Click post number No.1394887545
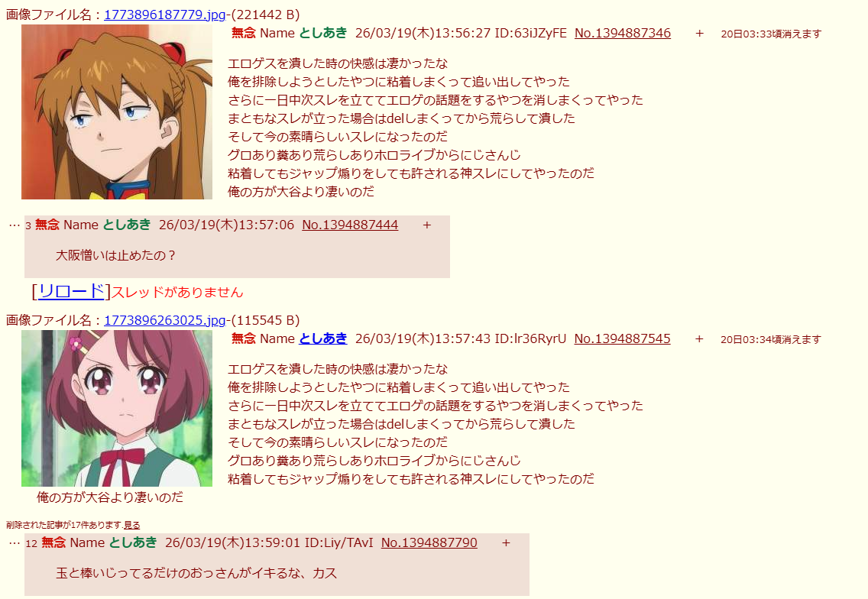The width and height of the screenshot is (868, 599). click(622, 338)
